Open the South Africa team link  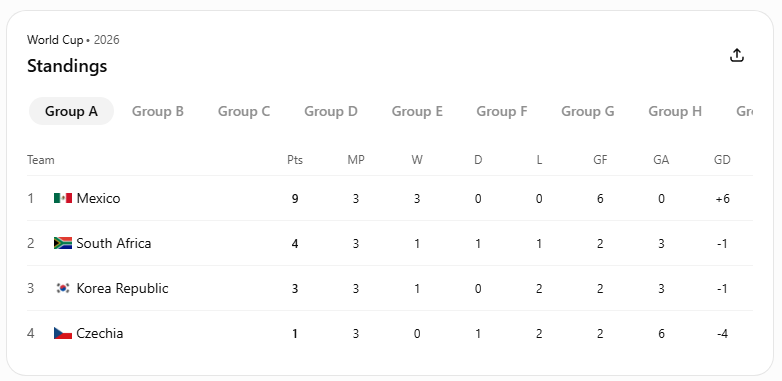click(114, 243)
